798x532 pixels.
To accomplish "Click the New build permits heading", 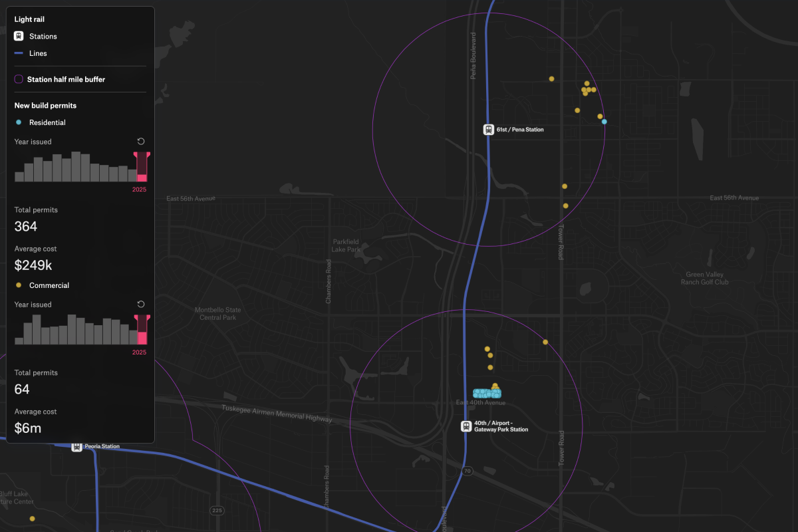I will point(45,105).
